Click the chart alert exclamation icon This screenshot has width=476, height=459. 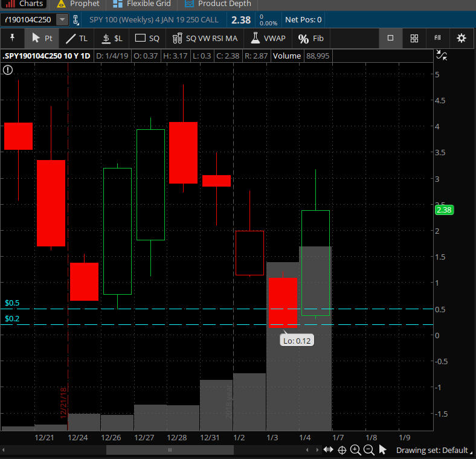pos(7,70)
